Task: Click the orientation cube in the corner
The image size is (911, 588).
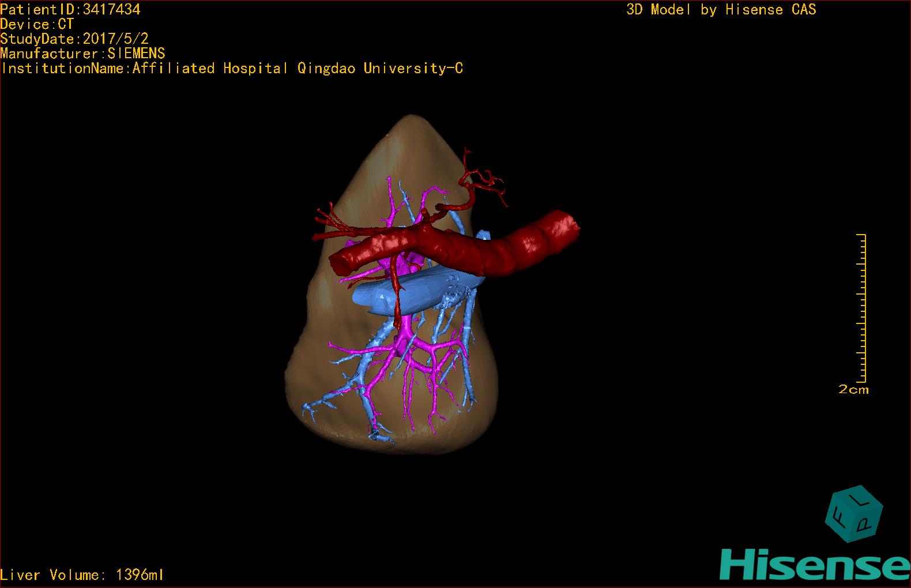Action: point(854,514)
